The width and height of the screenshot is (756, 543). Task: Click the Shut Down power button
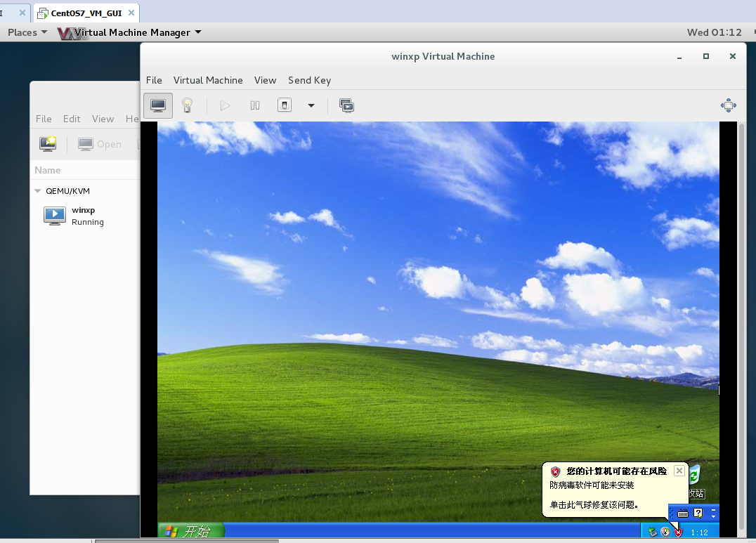pos(285,105)
